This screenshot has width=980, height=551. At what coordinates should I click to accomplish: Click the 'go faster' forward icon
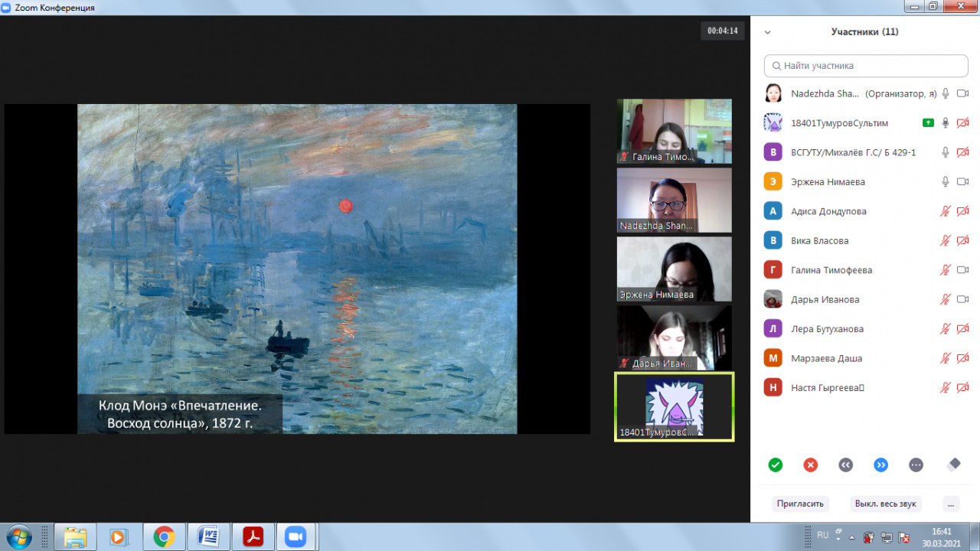881,465
